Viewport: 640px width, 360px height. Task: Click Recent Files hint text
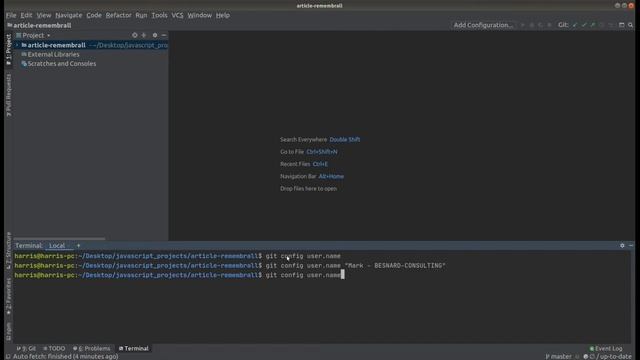tap(304, 164)
